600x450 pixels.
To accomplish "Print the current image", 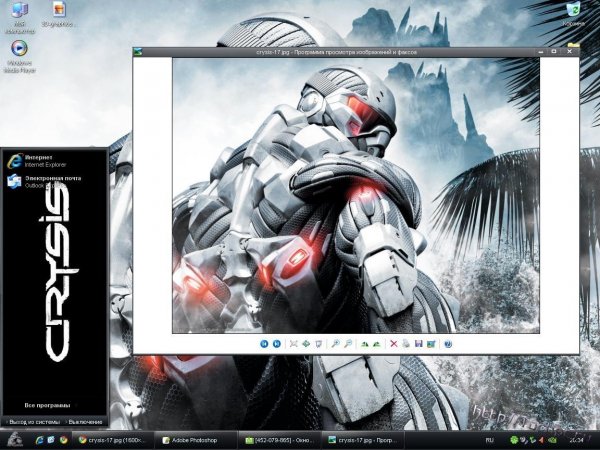I will [x=406, y=344].
